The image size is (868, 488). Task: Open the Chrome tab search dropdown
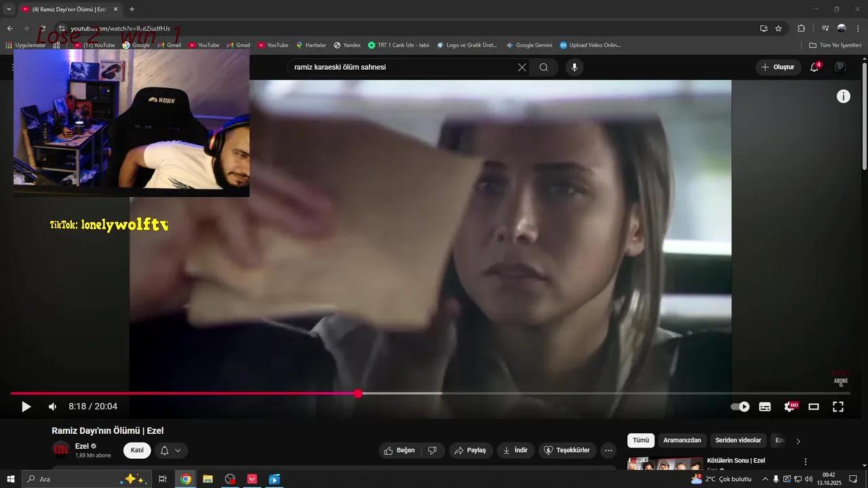pyautogui.click(x=9, y=9)
